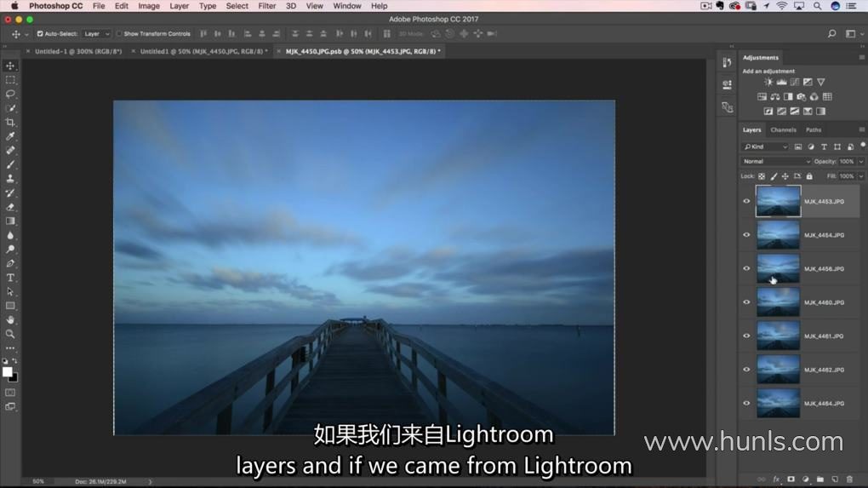Open the Fill slider dropdown
The width and height of the screenshot is (868, 488).
(861, 176)
